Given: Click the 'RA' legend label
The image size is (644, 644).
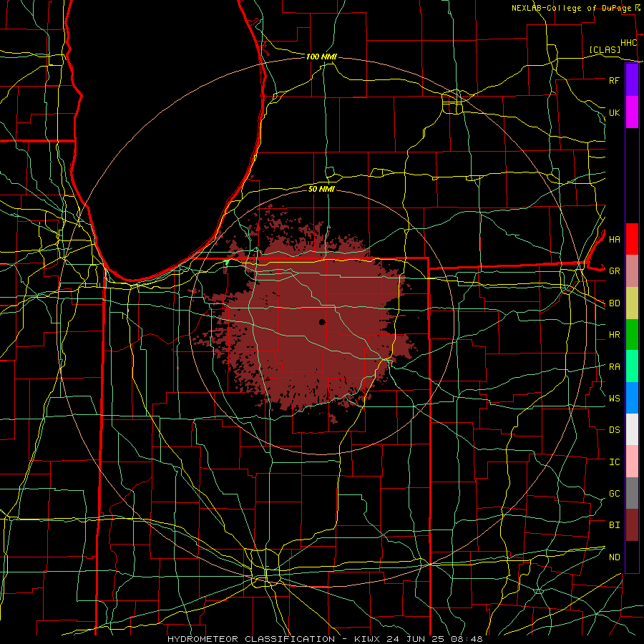Looking at the screenshot, I should pos(614,366).
